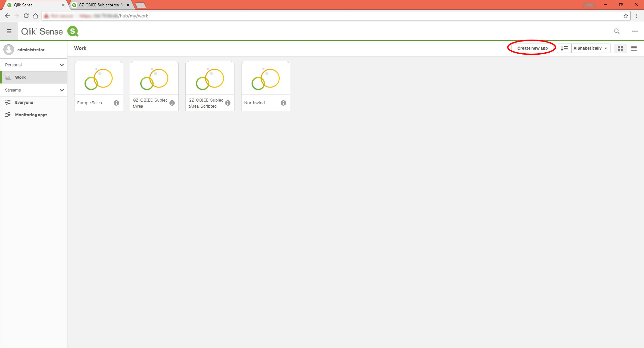Restore down the browser window
The width and height of the screenshot is (644, 348).
(621, 5)
